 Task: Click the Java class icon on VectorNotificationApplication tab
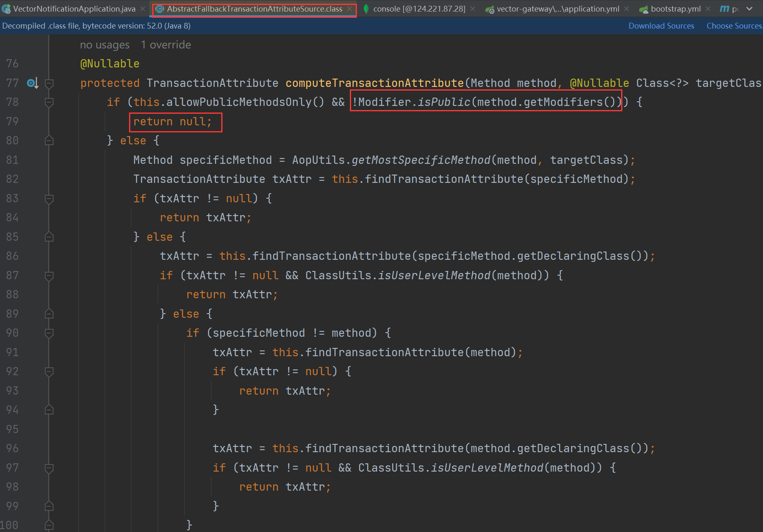[x=6, y=9]
